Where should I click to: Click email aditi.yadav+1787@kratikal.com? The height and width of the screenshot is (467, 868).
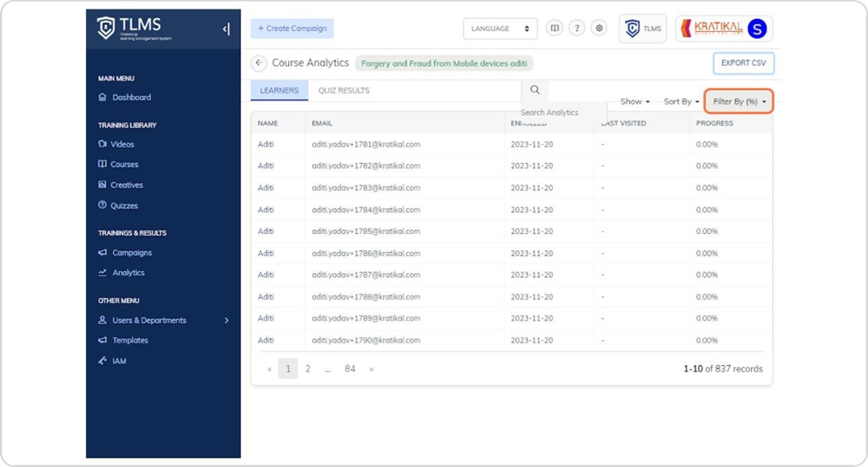pyautogui.click(x=365, y=275)
